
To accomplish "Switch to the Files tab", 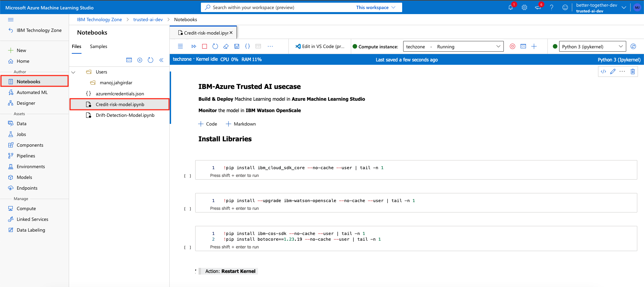I will [x=76, y=46].
